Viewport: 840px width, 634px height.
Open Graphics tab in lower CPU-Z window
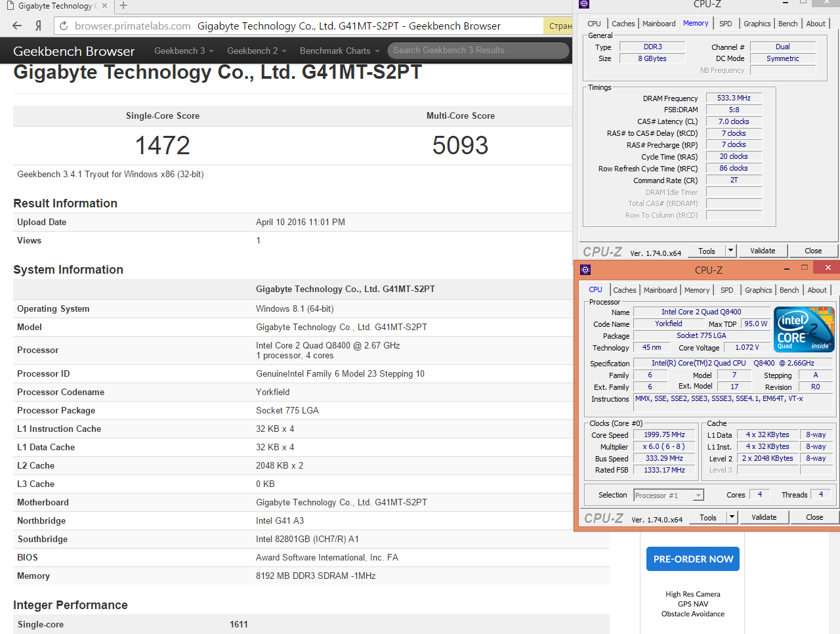tap(758, 290)
